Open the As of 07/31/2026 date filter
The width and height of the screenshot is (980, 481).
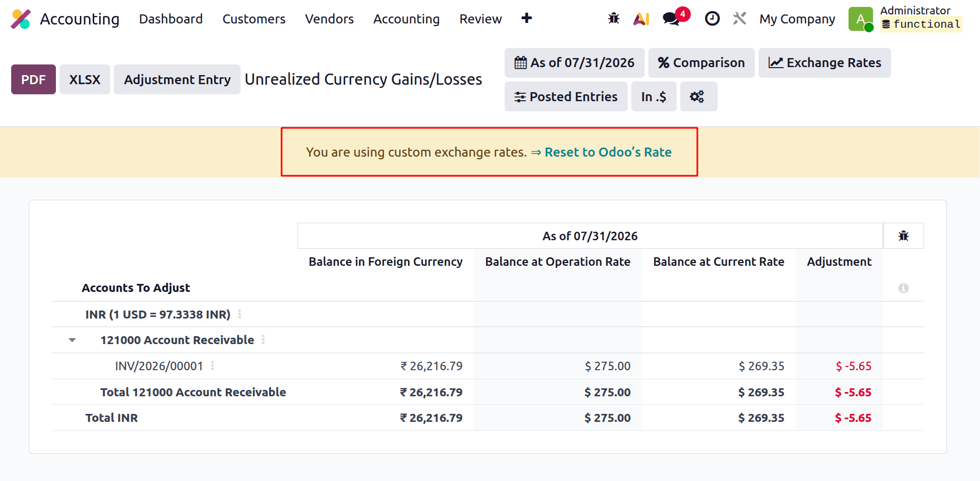[x=574, y=63]
